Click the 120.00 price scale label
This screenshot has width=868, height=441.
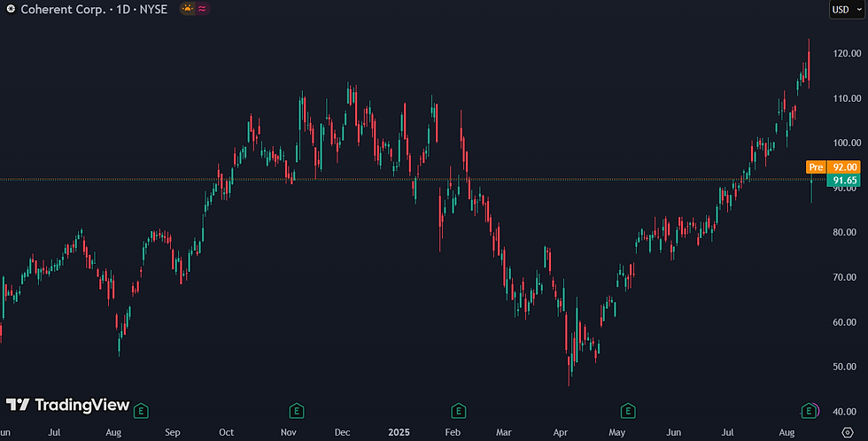point(847,54)
